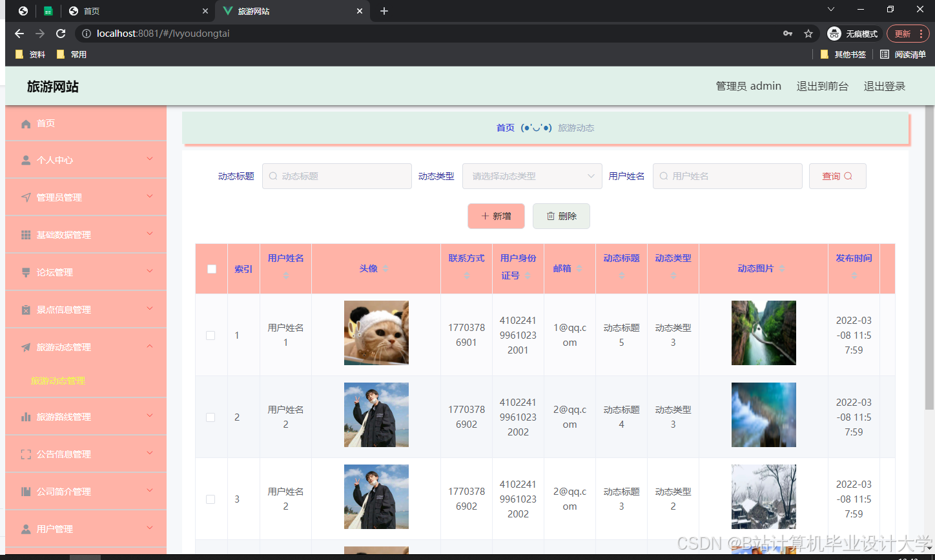Expand 基础数据管理 menu with its chevron

[x=150, y=234]
